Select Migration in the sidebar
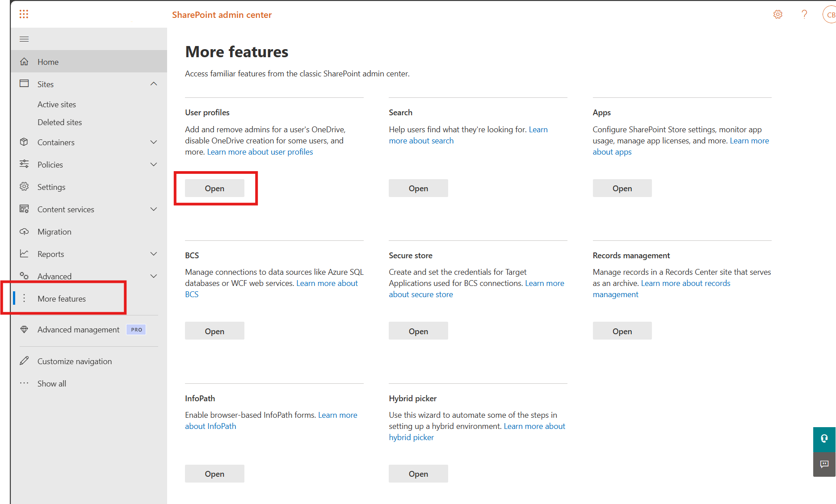This screenshot has height=504, width=836. click(89, 231)
